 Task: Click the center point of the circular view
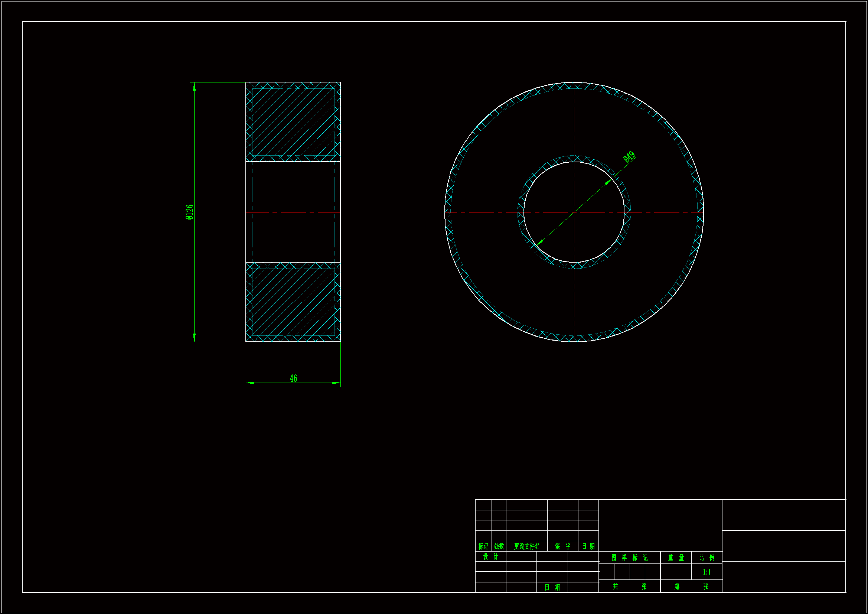click(574, 212)
